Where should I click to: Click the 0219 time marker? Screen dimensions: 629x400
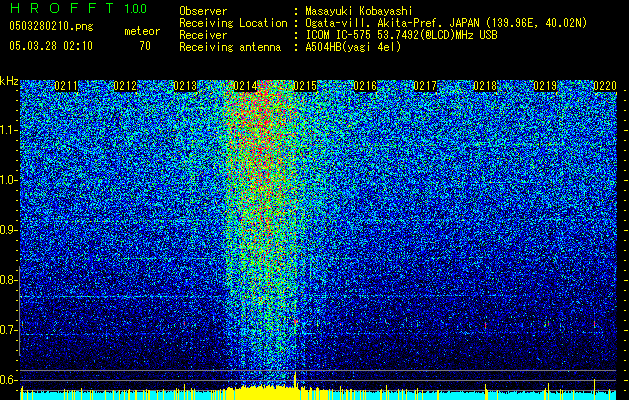click(x=545, y=86)
